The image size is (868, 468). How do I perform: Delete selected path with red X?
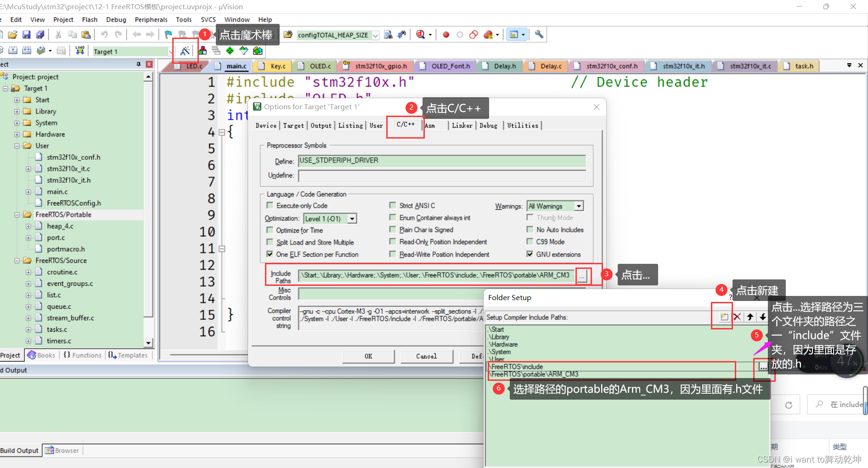point(737,317)
